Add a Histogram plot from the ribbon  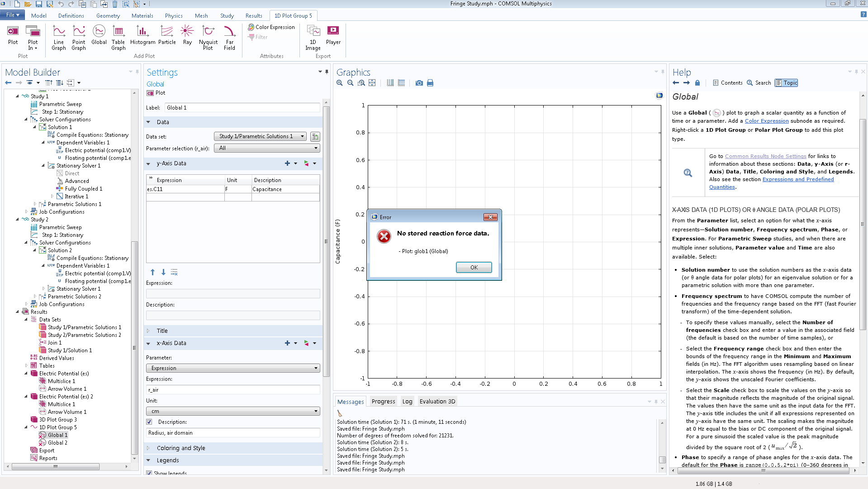[142, 36]
